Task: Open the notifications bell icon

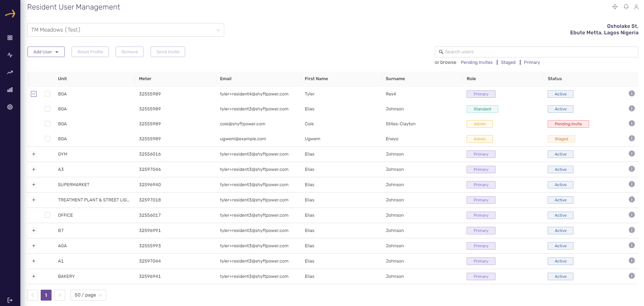Action: pyautogui.click(x=626, y=7)
